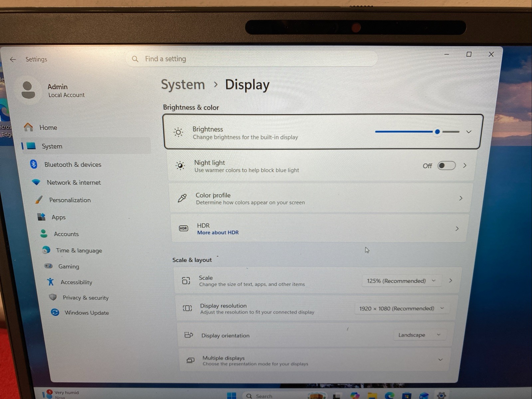Open the Very humid weather widget
Screen dimensions: 532x399
[x=61, y=394]
